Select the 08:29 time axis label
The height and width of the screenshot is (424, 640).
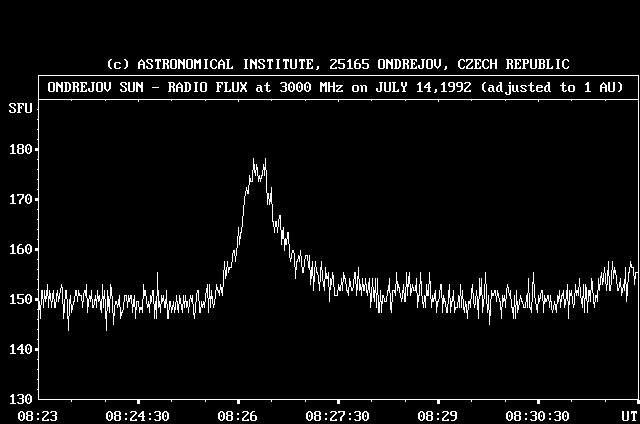pos(438,415)
